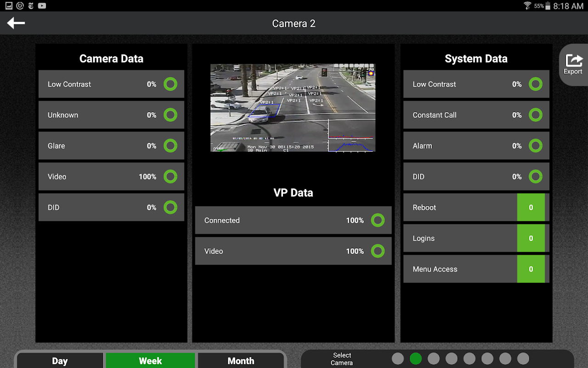This screenshot has width=588, height=368.
Task: Select the first camera dot
Action: [398, 358]
